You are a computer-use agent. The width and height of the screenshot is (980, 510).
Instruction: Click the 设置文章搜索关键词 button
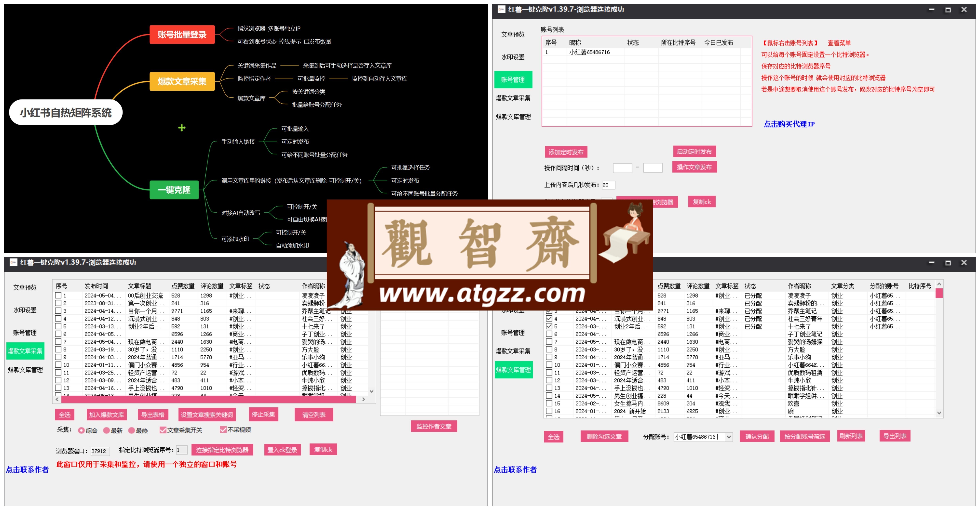click(207, 415)
